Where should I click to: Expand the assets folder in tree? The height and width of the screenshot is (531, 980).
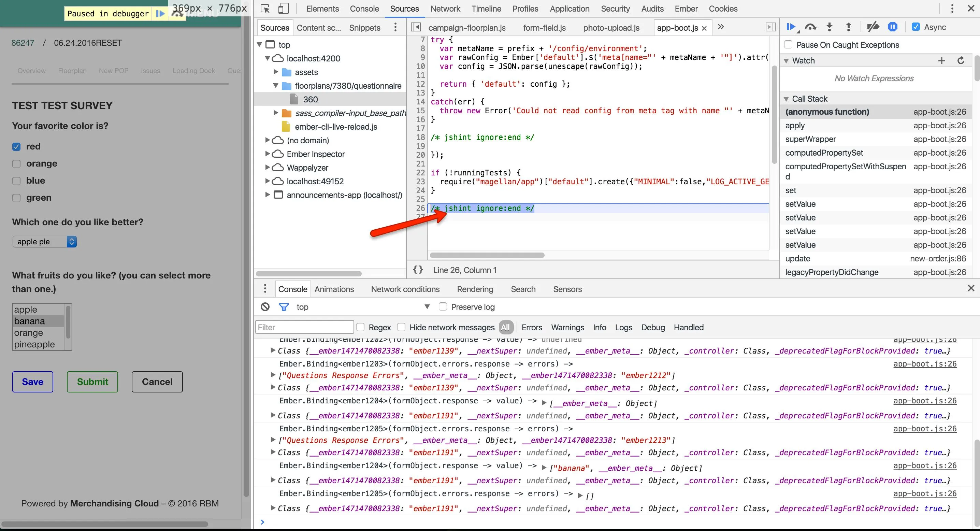276,72
